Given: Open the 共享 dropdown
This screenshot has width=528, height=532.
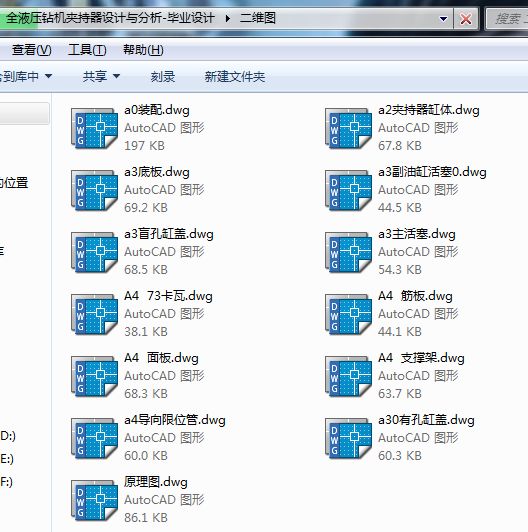Looking at the screenshot, I should [101, 76].
